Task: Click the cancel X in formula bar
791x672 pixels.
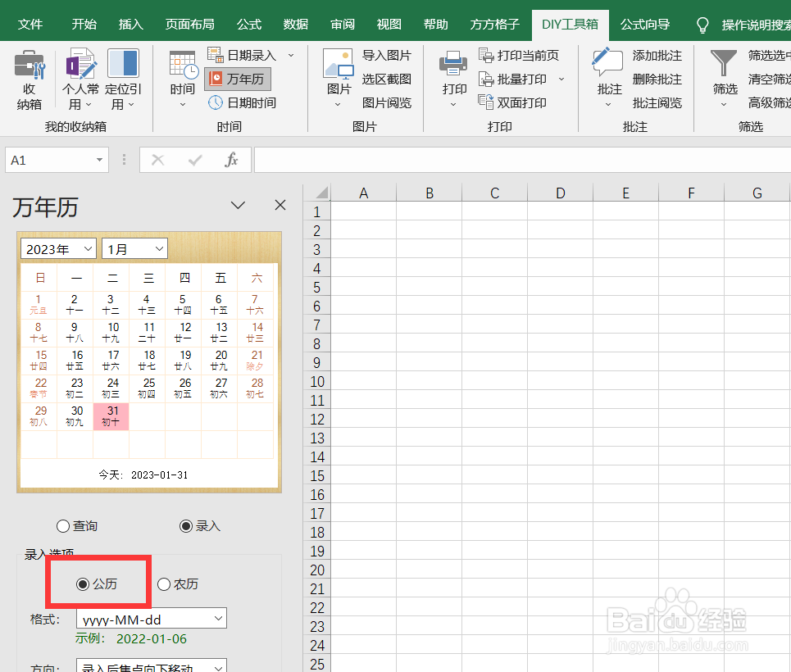Action: 158,160
